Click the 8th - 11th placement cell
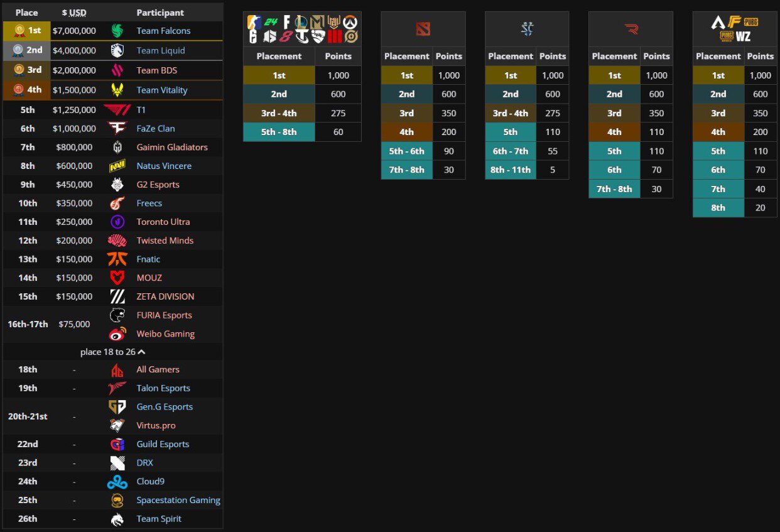The width and height of the screenshot is (780, 532). tap(511, 170)
